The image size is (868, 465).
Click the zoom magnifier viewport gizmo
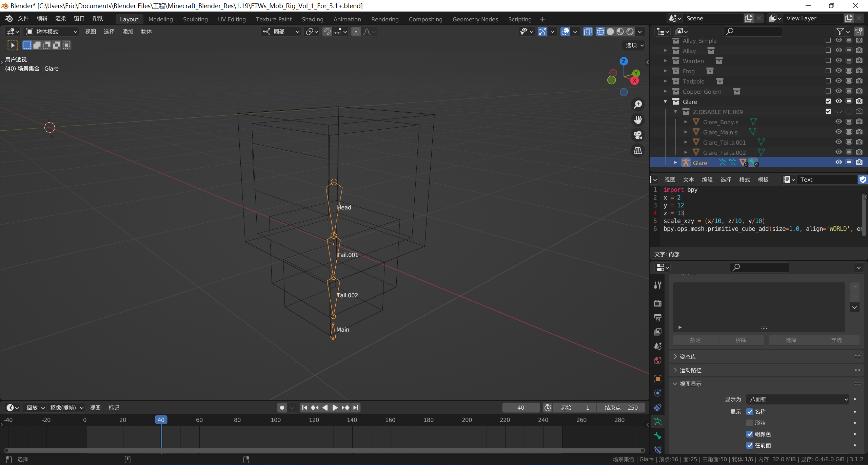tap(638, 105)
